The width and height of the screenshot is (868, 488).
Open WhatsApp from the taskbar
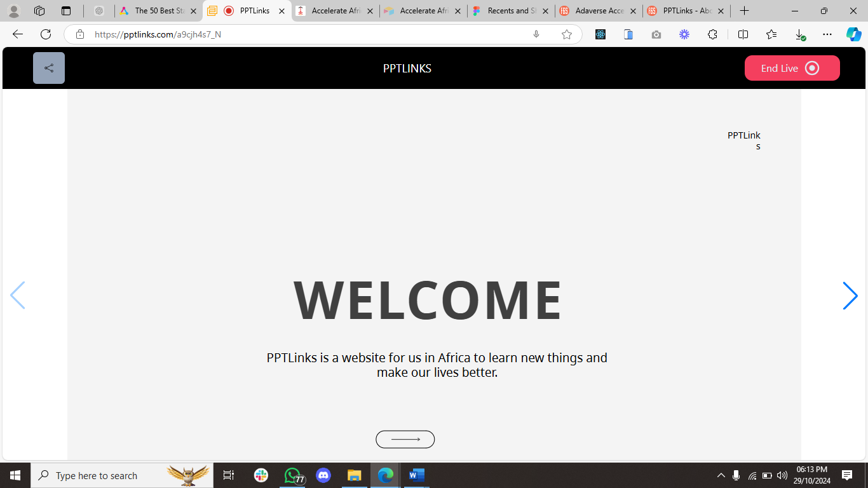click(x=292, y=475)
